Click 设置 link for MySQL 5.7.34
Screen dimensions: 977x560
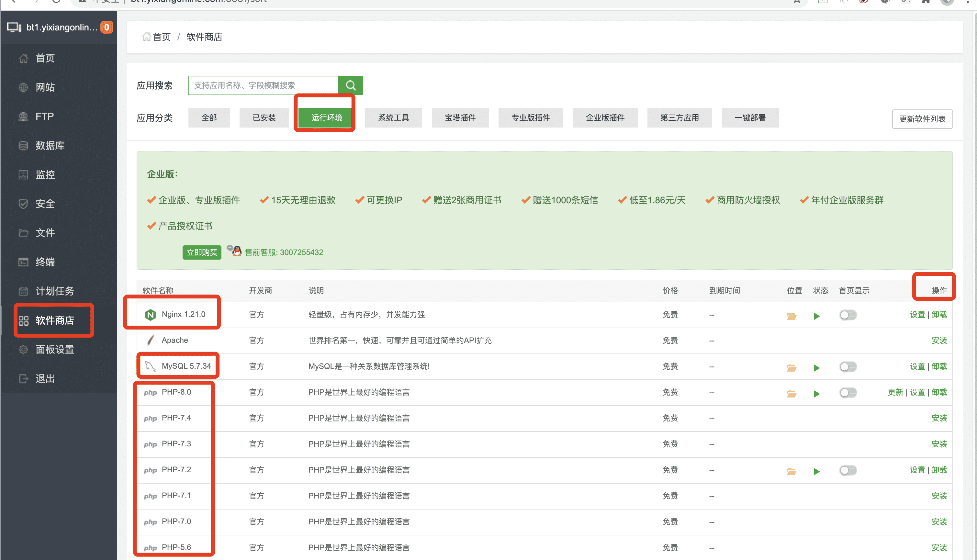pyautogui.click(x=917, y=366)
